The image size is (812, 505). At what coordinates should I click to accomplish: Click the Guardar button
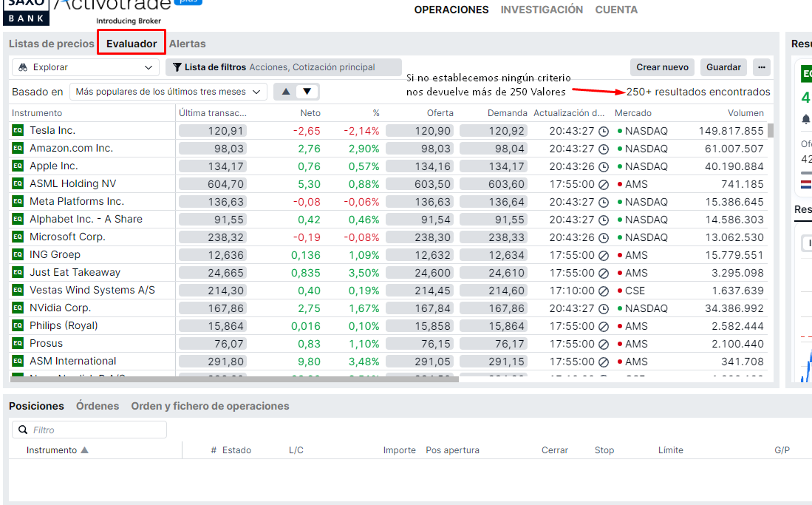723,67
